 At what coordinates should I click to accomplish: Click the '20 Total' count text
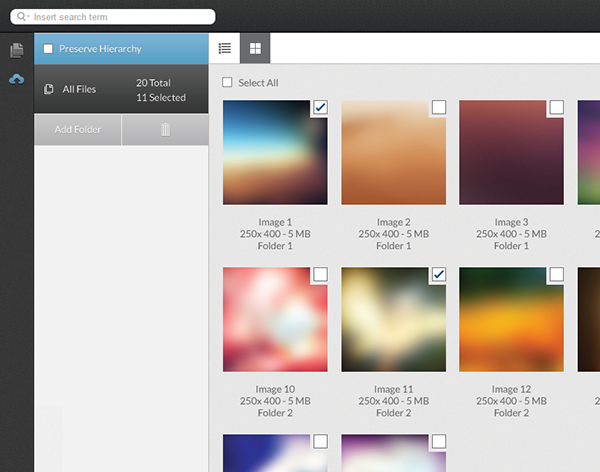click(153, 83)
